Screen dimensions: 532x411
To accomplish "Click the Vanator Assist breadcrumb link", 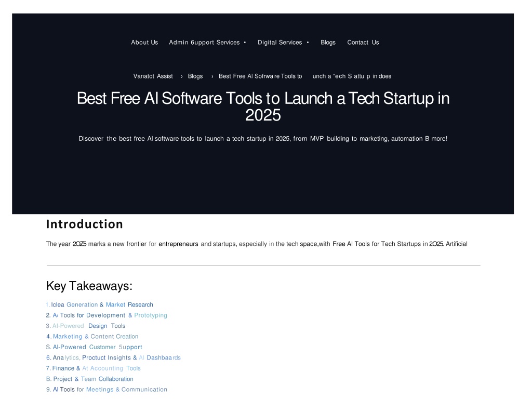I will (x=153, y=76).
